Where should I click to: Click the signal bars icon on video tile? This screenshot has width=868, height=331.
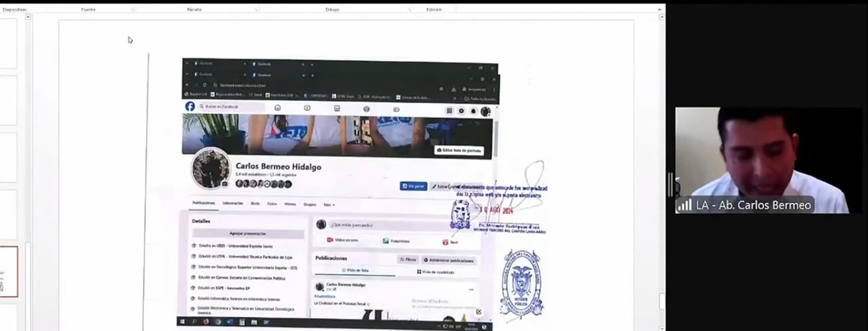coord(684,205)
